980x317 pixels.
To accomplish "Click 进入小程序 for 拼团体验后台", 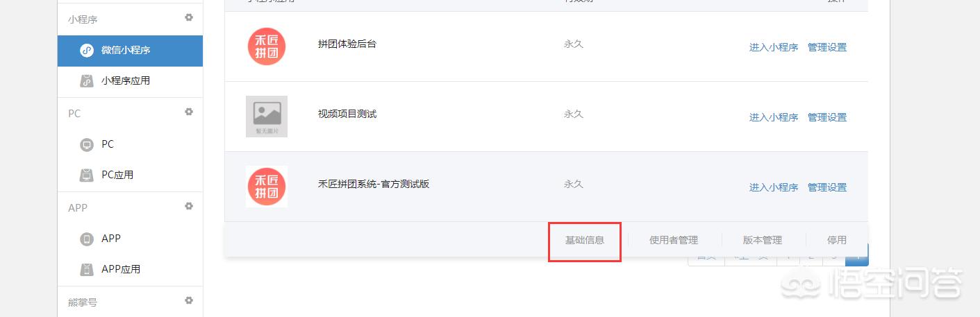I will (x=774, y=48).
